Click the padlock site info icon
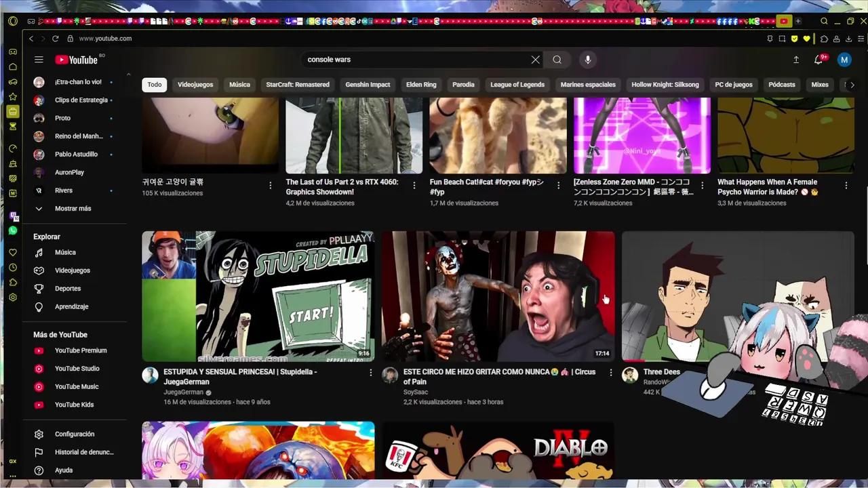868x488 pixels. pyautogui.click(x=70, y=39)
